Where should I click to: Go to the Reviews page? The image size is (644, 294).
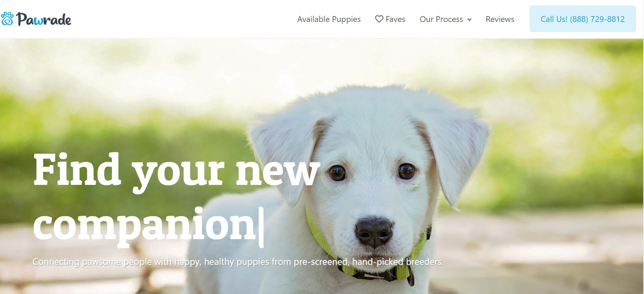pos(500,19)
